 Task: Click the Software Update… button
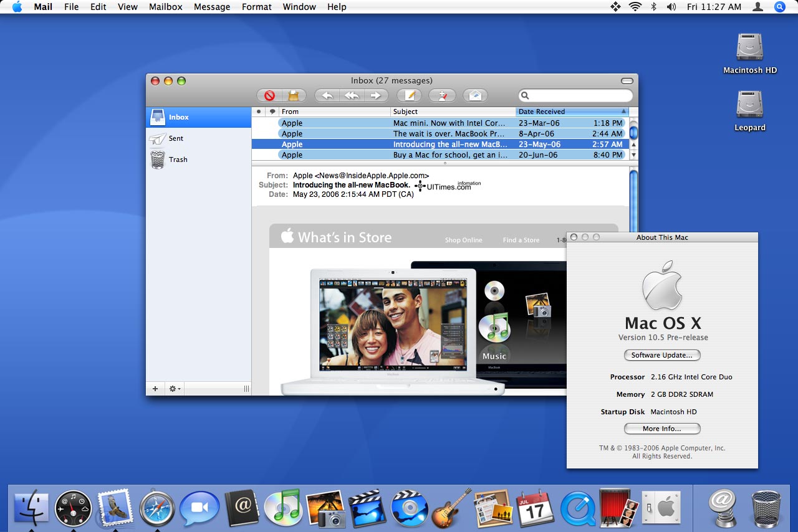(662, 355)
